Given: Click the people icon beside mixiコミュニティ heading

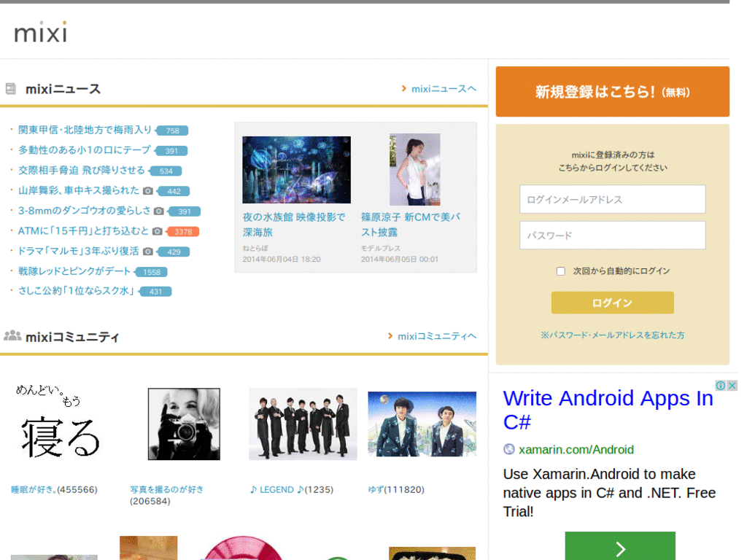Looking at the screenshot, I should (12, 336).
